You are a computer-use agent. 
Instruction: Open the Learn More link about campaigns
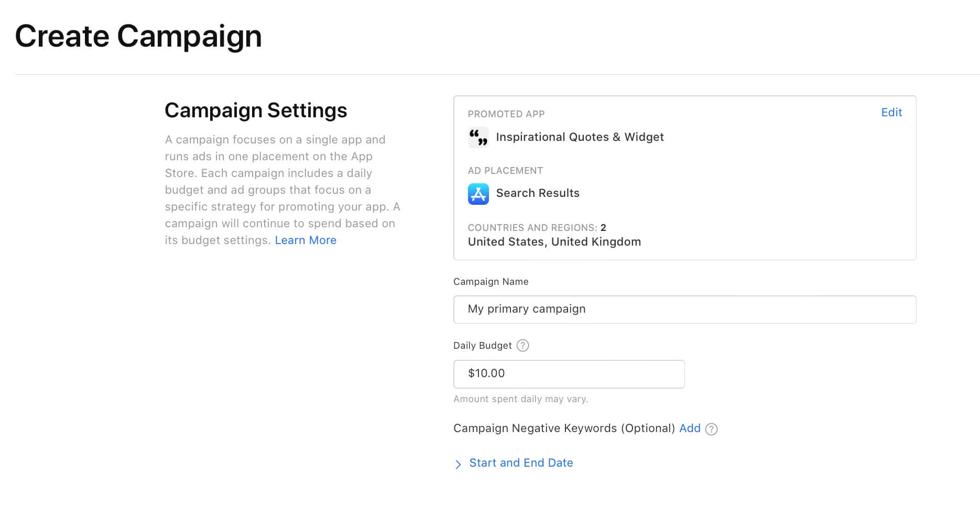306,240
